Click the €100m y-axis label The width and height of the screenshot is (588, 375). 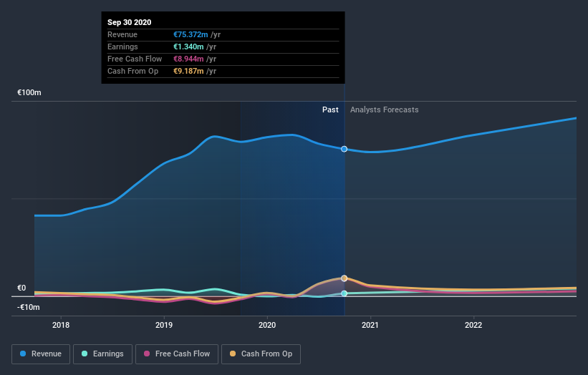29,92
